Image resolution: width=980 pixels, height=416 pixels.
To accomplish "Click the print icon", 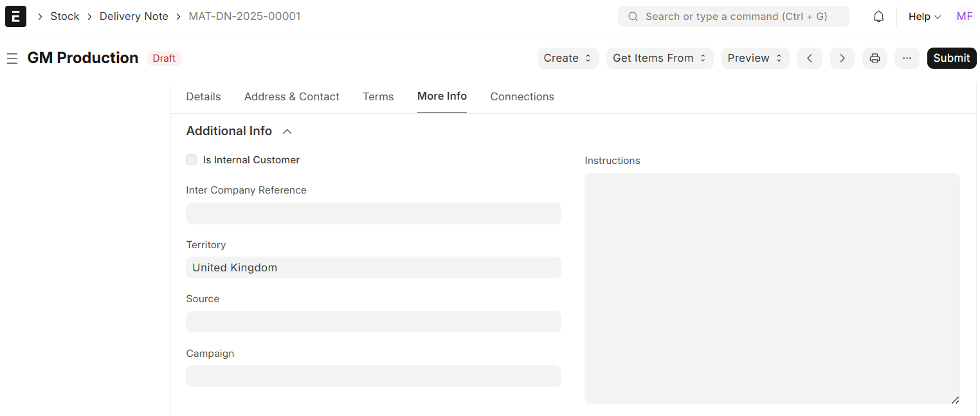I will [875, 58].
